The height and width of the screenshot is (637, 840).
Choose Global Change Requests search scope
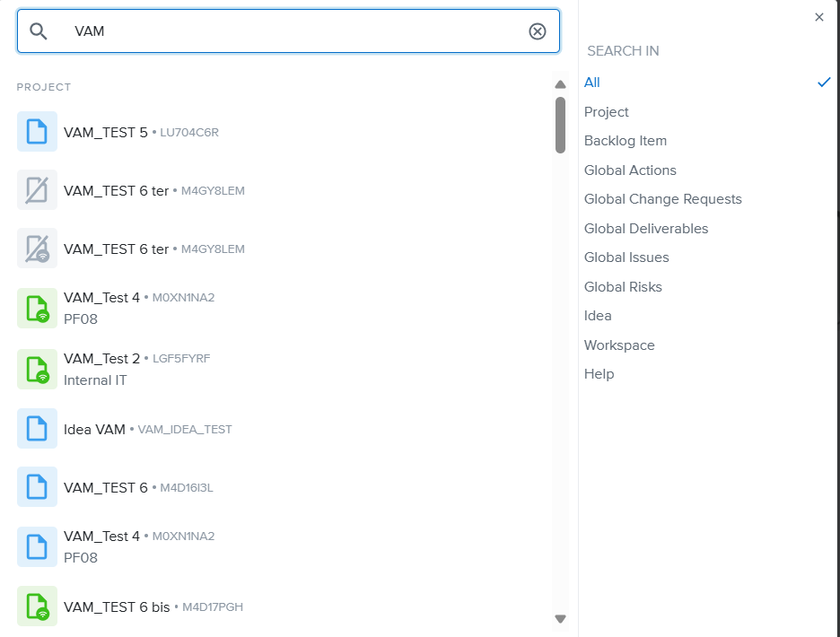(663, 199)
